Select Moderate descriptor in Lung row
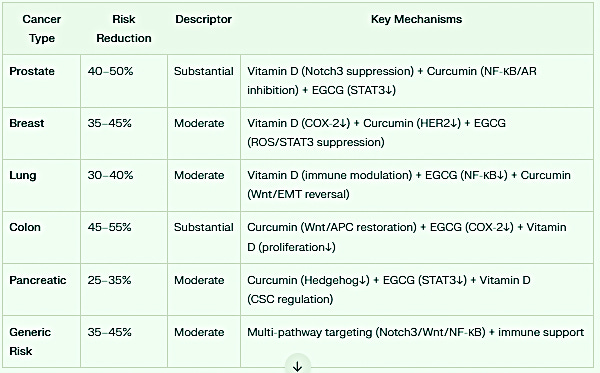The height and width of the screenshot is (373, 600). [199, 175]
